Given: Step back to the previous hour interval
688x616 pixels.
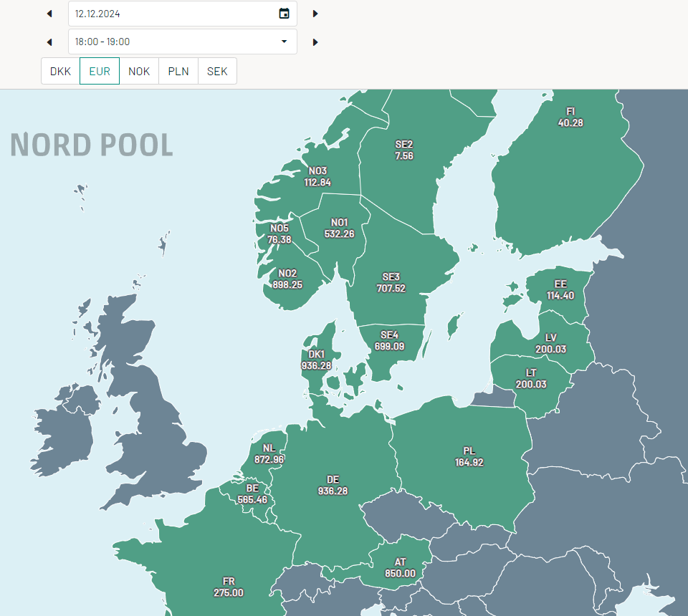Looking at the screenshot, I should [x=49, y=42].
